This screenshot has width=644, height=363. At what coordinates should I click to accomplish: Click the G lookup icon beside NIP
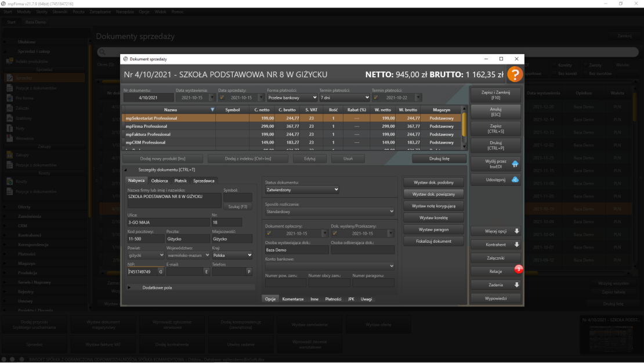(161, 272)
